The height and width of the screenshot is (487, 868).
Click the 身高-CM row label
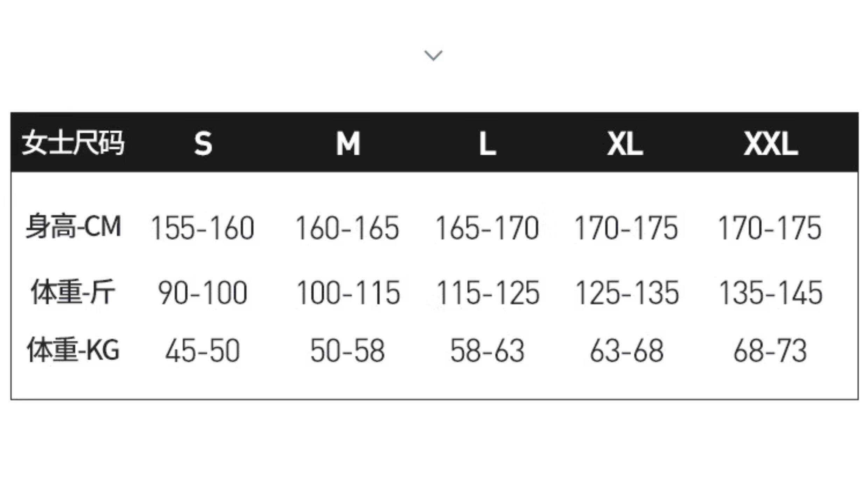(73, 227)
